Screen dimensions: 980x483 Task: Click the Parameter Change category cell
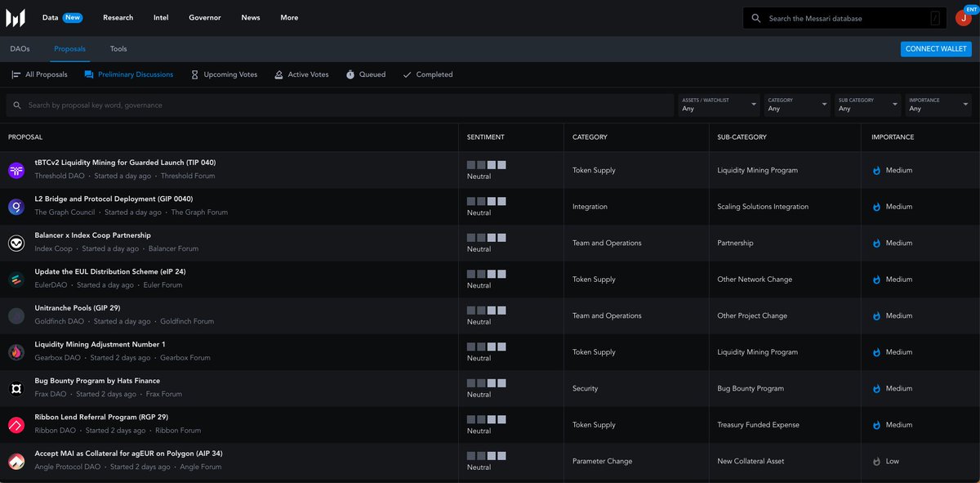click(x=602, y=461)
